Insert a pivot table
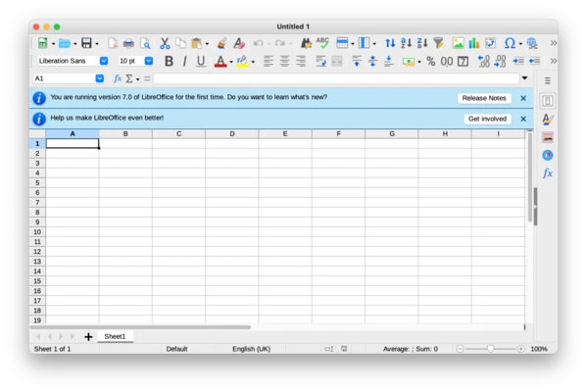587x392 pixels. tap(490, 43)
